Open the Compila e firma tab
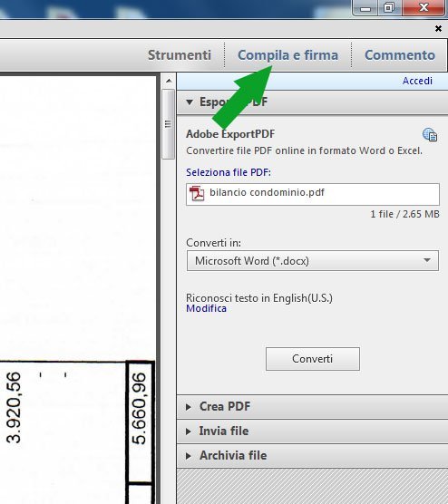Viewport: 448px width, 504px height. point(287,55)
